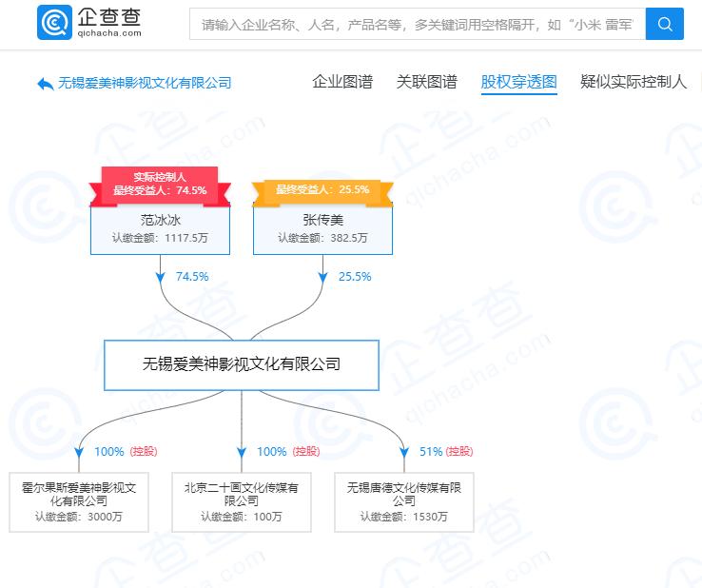Screen dimensions: 702x588
Task: Open the 无锡爱美神影视文化有限公司 back link
Action: tap(145, 83)
